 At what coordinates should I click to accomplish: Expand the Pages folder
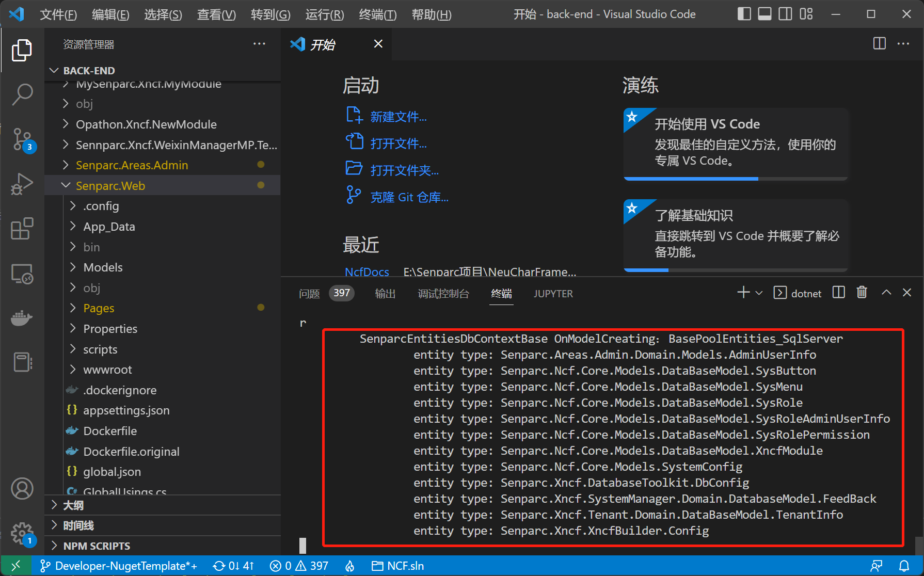pos(162,308)
